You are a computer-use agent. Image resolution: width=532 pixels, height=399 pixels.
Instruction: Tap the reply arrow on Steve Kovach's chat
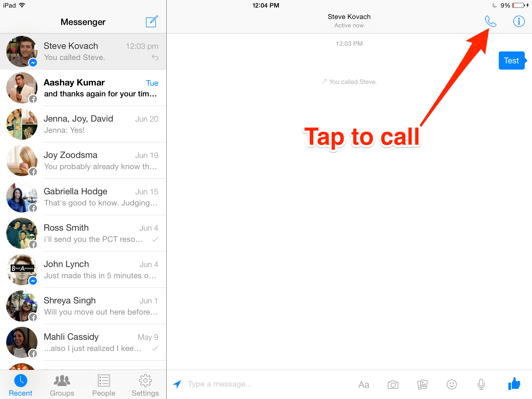point(155,58)
